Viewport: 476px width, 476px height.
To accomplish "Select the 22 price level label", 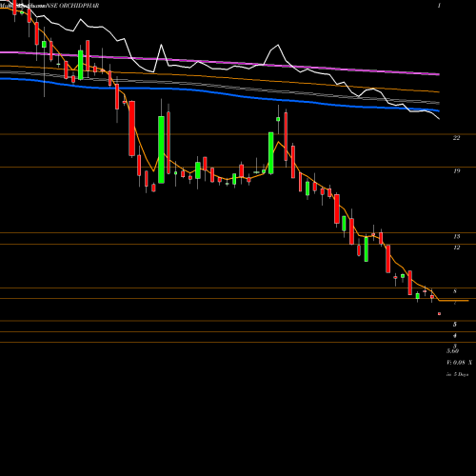I will point(456,138).
